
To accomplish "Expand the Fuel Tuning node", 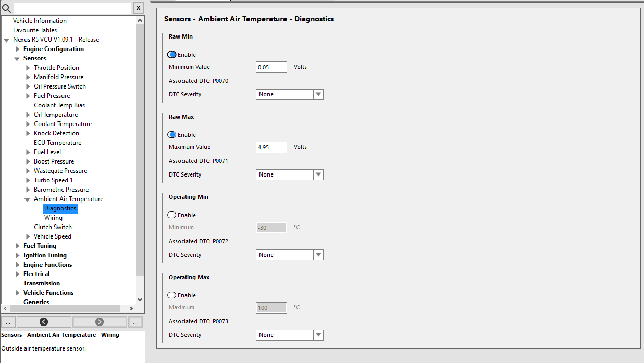I will click(x=18, y=246).
